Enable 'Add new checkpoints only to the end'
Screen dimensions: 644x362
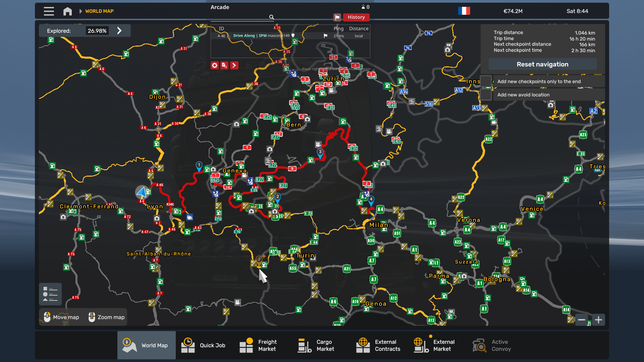coord(486,81)
